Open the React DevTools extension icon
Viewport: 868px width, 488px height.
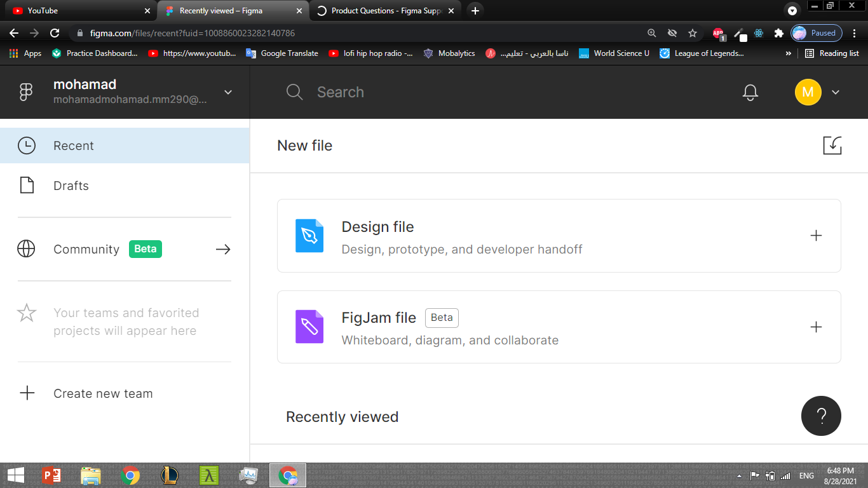[x=759, y=33]
